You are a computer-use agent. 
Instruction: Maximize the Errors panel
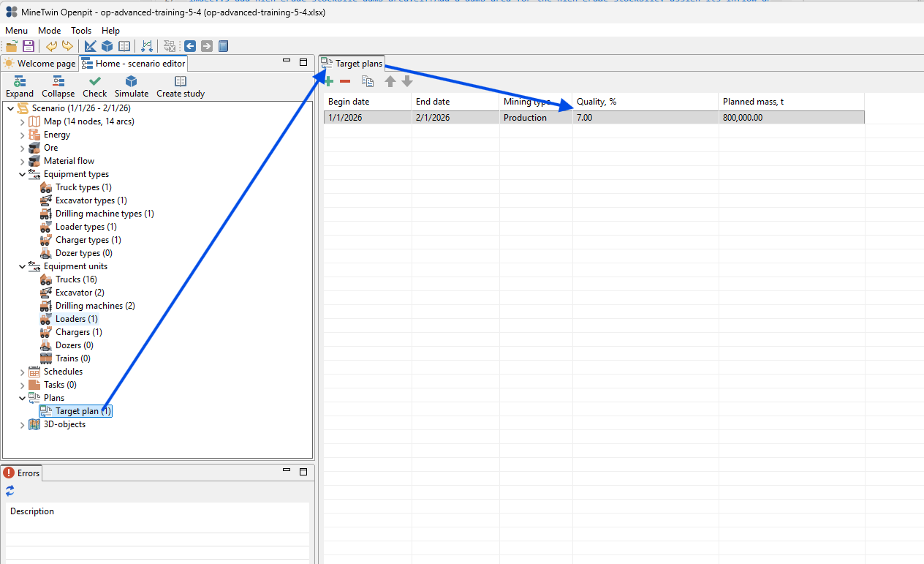pyautogui.click(x=303, y=472)
